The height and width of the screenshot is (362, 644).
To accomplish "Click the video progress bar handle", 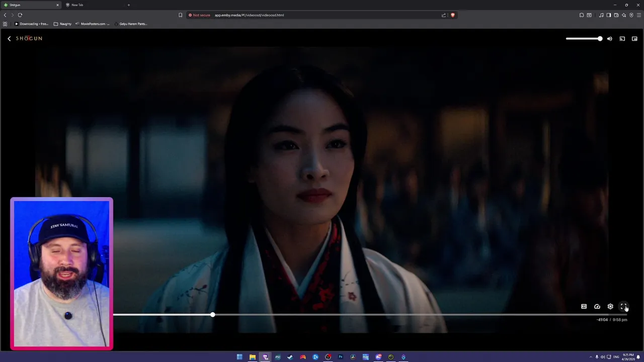I will pos(212,315).
